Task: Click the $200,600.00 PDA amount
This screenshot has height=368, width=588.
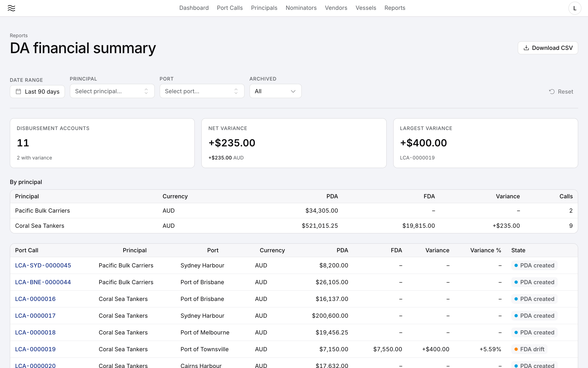Action: pyautogui.click(x=330, y=316)
